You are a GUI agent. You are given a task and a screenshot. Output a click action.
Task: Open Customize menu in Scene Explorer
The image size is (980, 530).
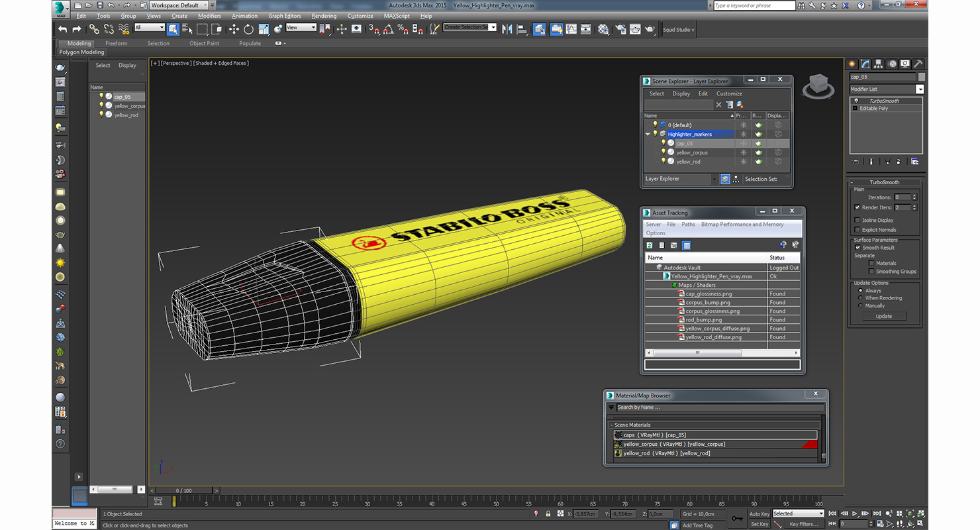click(x=729, y=93)
